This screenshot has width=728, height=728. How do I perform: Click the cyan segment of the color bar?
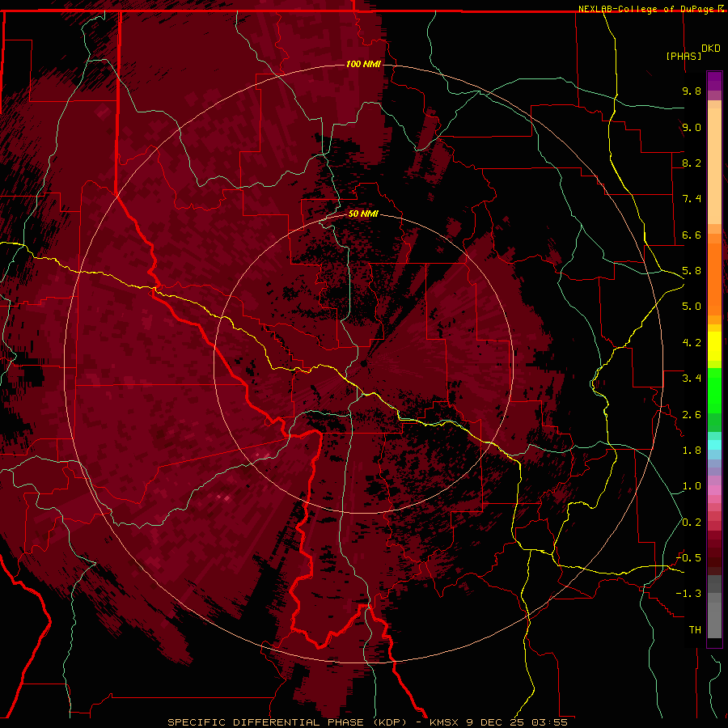(714, 444)
